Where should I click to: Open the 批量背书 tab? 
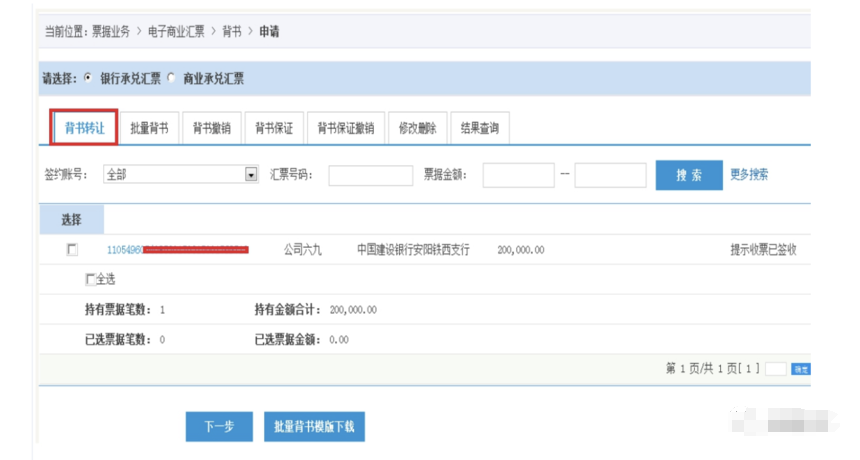tap(149, 128)
